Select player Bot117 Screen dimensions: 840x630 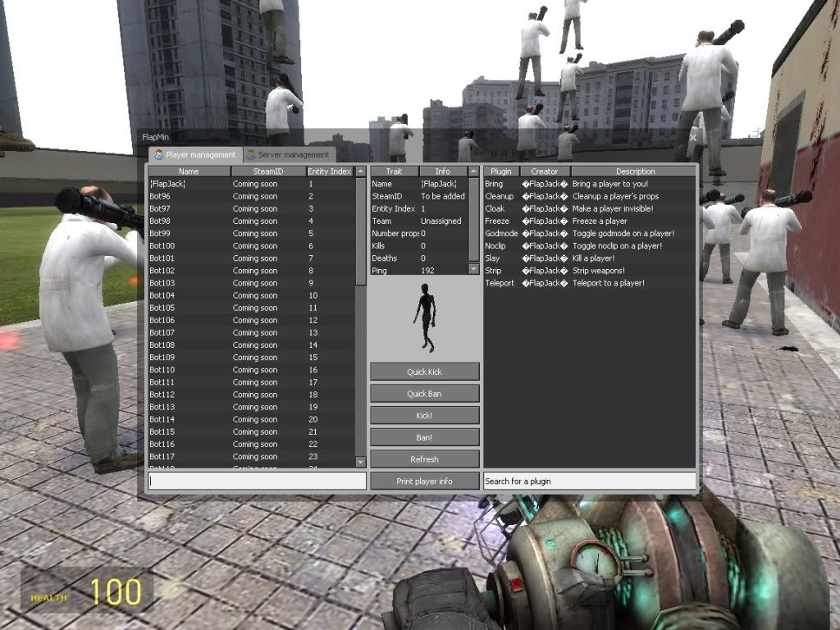point(251,456)
